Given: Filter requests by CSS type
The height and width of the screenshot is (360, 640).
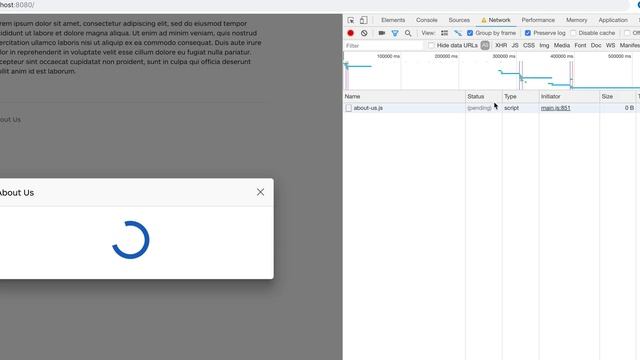Looking at the screenshot, I should click(x=529, y=45).
